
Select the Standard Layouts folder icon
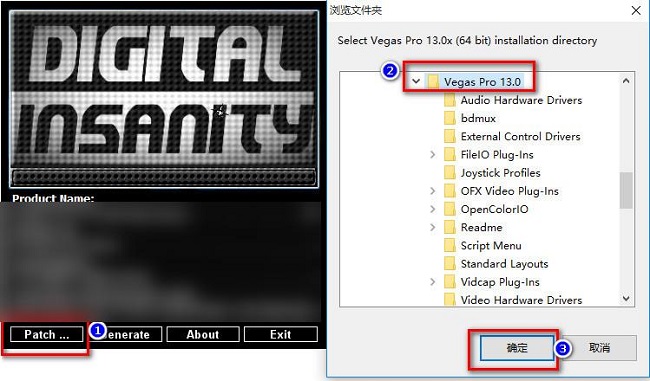click(x=450, y=264)
